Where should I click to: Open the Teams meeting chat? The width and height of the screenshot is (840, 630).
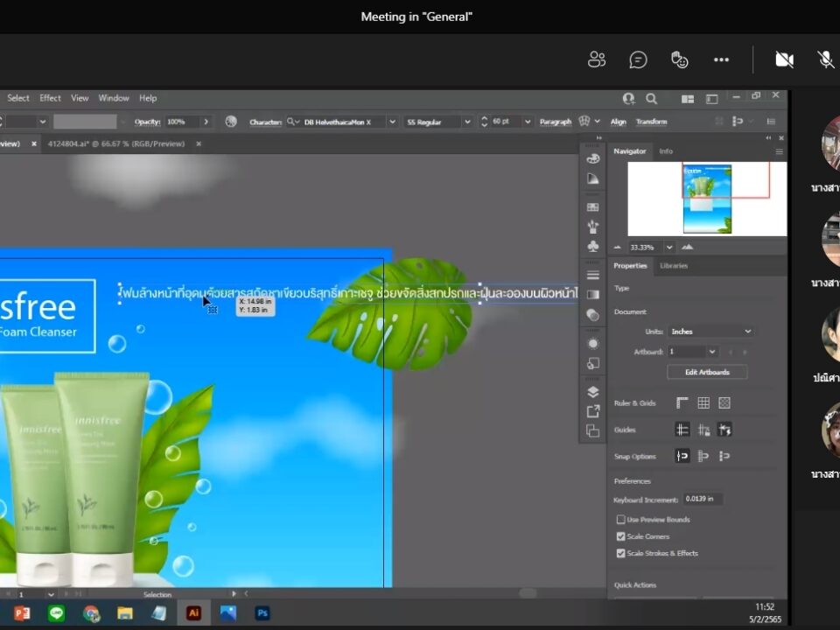(638, 59)
